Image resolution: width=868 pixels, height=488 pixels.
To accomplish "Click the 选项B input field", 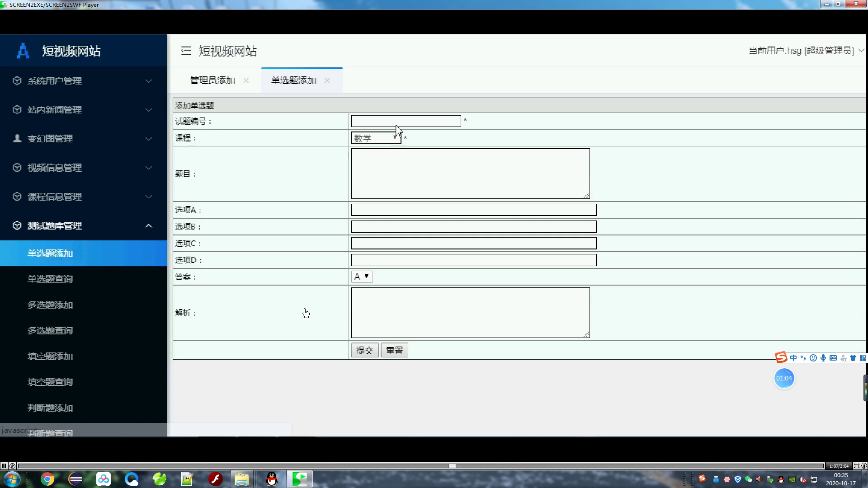I will pyautogui.click(x=474, y=226).
